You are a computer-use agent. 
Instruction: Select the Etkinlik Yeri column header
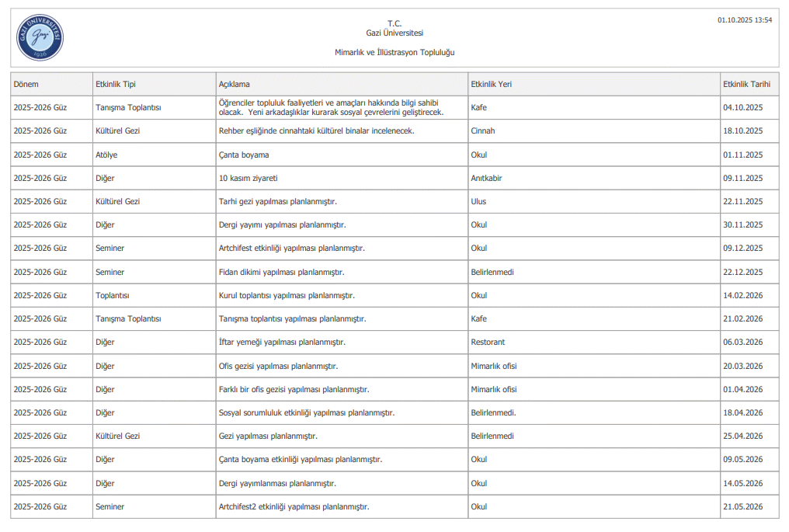(491, 84)
